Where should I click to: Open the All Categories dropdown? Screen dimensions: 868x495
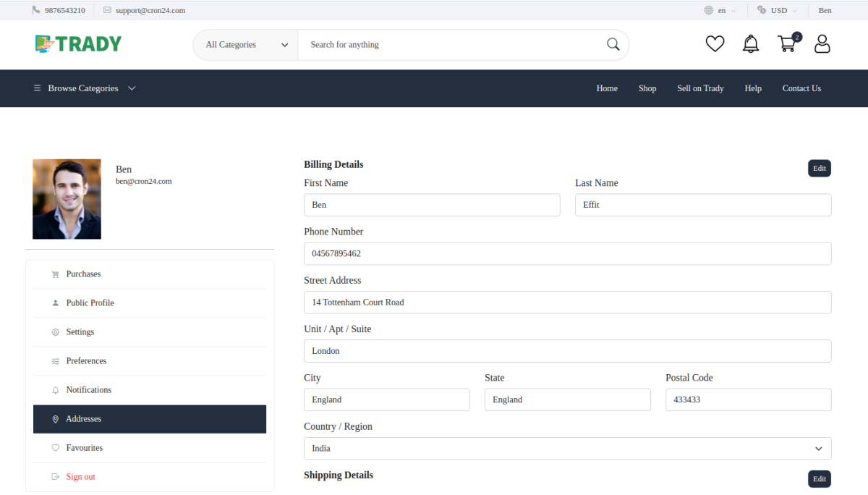tap(246, 45)
